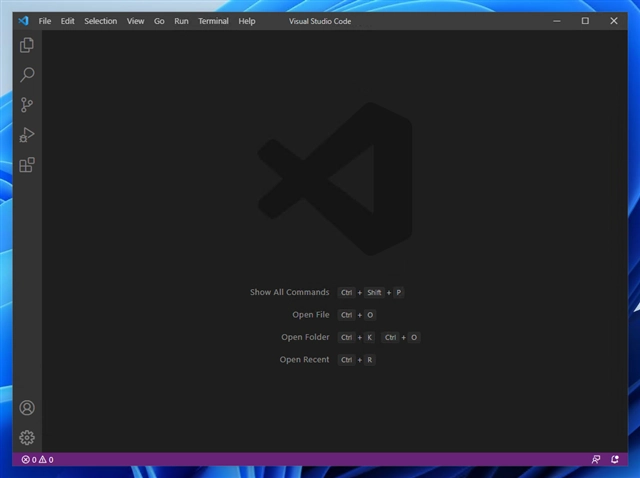Click the Open Recent label
The image size is (640, 478).
[304, 360]
